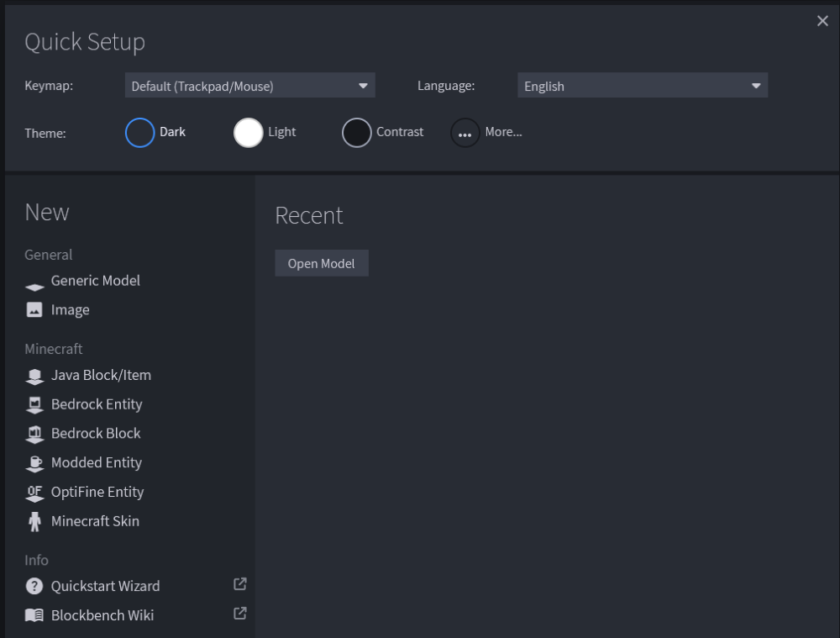Select the Light theme radio circle
The height and width of the screenshot is (638, 840).
coord(249,133)
